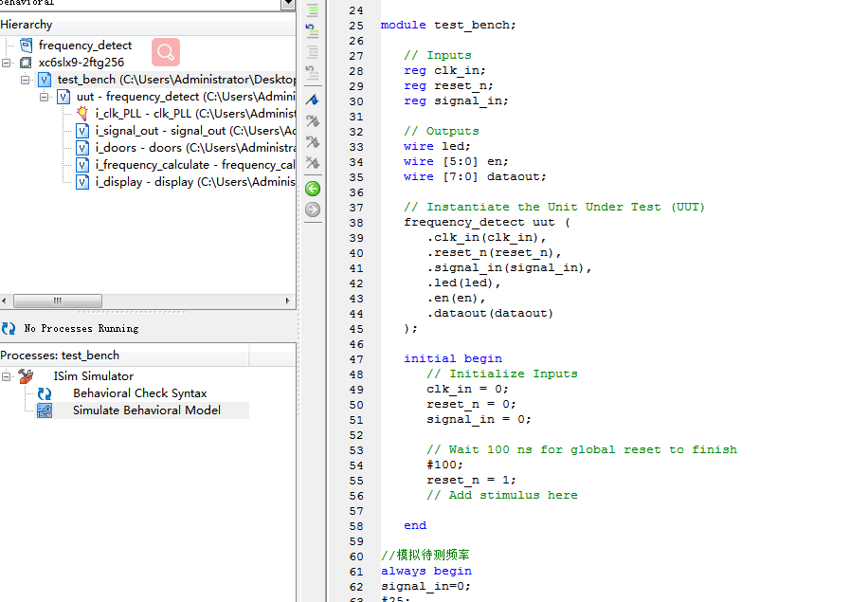The image size is (868, 602).
Task: Click the green back navigation arrow
Action: (x=313, y=189)
